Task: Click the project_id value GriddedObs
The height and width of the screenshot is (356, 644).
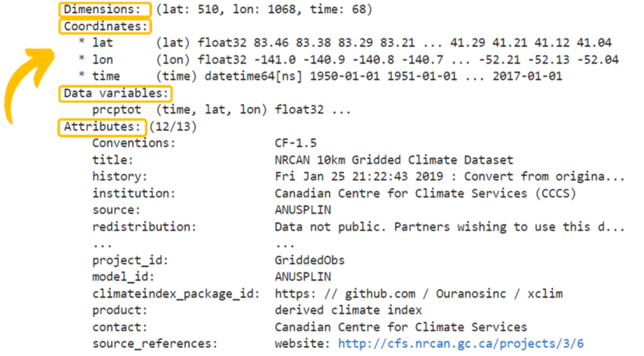Action: (x=309, y=260)
